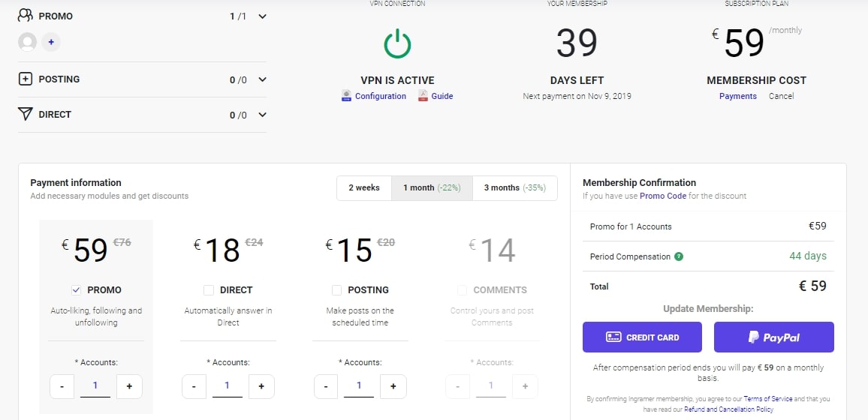Image resolution: width=868 pixels, height=420 pixels.
Task: Click the Cancel membership link
Action: click(x=781, y=96)
